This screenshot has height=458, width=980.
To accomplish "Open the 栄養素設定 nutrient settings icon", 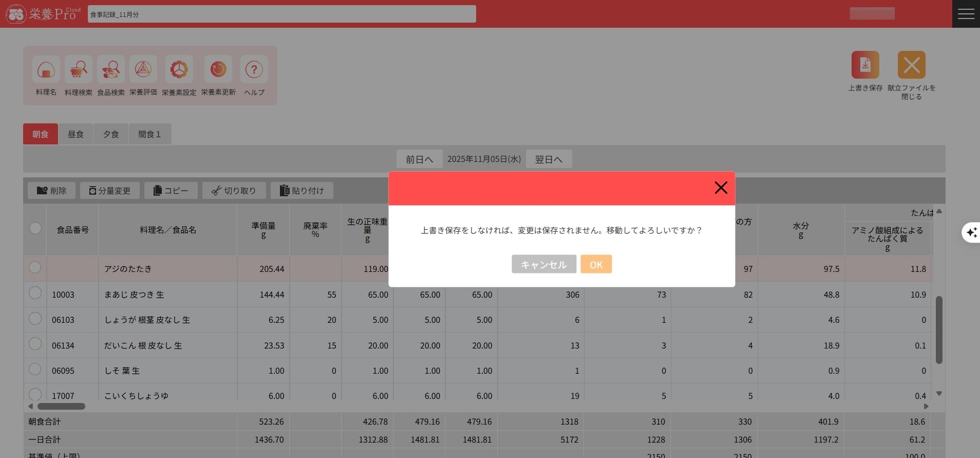I will point(179,70).
